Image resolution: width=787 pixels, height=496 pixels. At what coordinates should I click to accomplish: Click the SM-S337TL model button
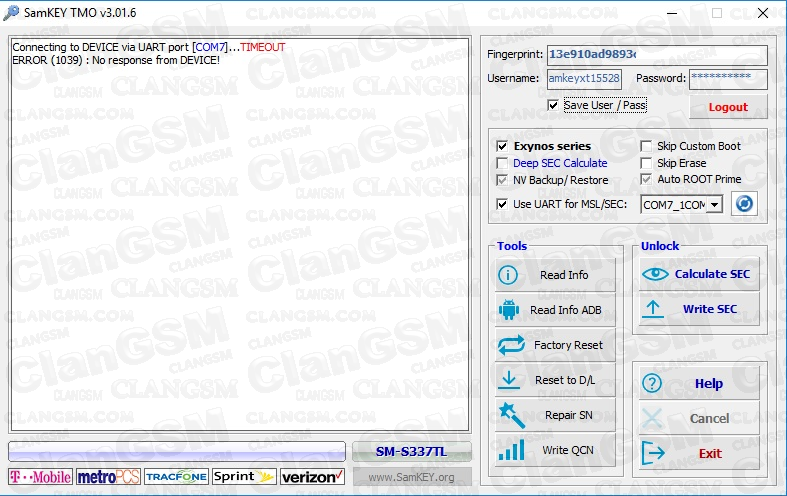tap(412, 452)
